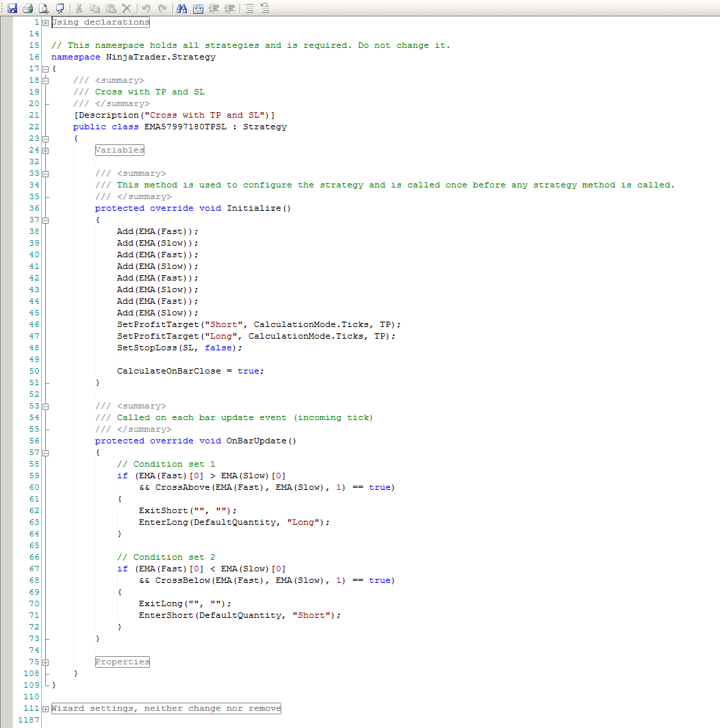Click 'ExitLong("", "");' on line 70
The width and height of the screenshot is (720, 728).
185,603
